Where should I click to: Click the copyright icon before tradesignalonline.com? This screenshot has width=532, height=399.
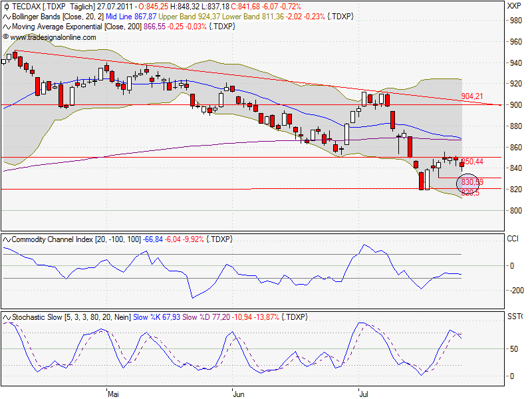6,37
